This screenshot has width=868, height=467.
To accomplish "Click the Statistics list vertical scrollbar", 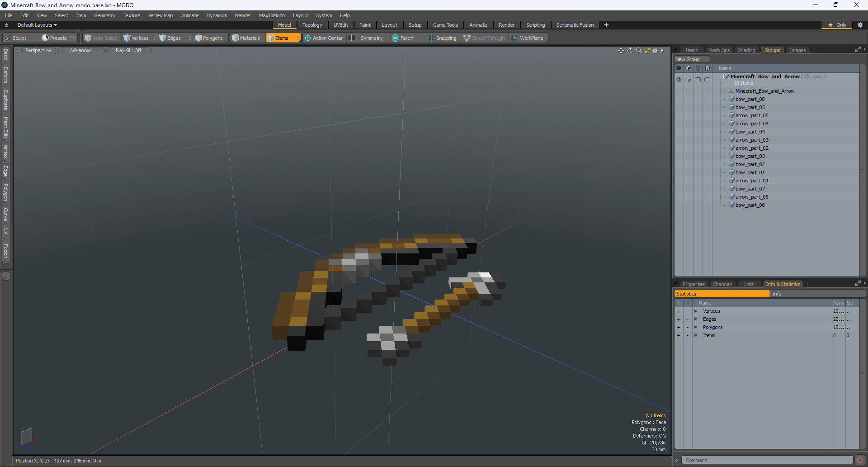I will [863, 374].
